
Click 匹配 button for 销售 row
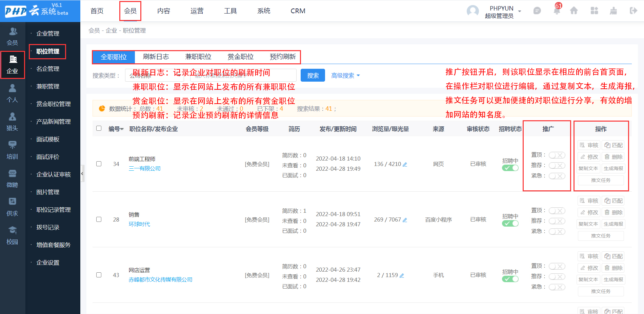(613, 201)
